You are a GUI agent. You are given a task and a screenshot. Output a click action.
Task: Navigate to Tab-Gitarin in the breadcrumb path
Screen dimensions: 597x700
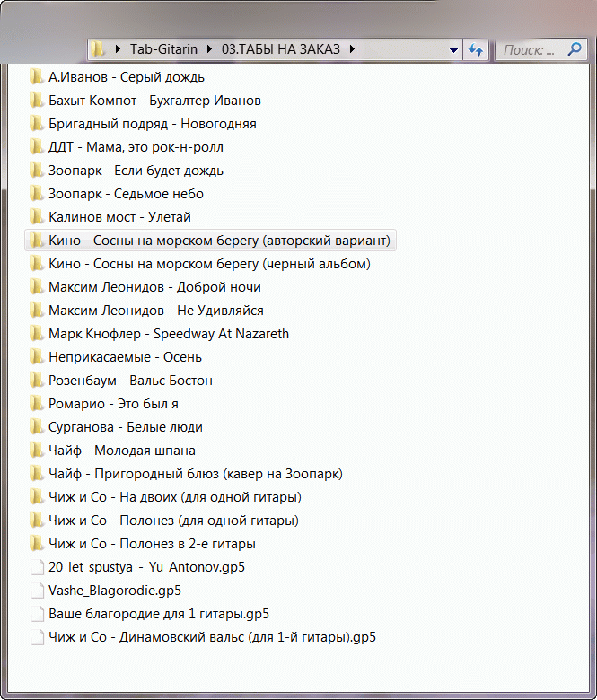point(162,49)
